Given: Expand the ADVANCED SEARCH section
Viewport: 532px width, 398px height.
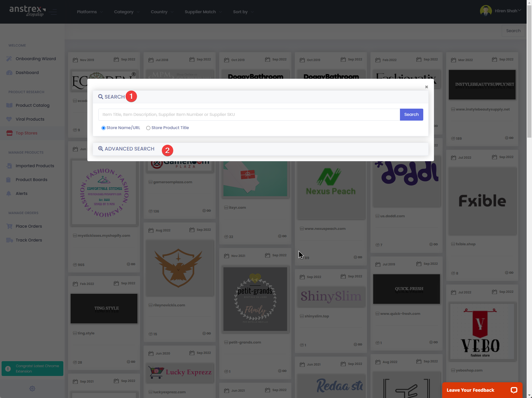Looking at the screenshot, I should 260,149.
